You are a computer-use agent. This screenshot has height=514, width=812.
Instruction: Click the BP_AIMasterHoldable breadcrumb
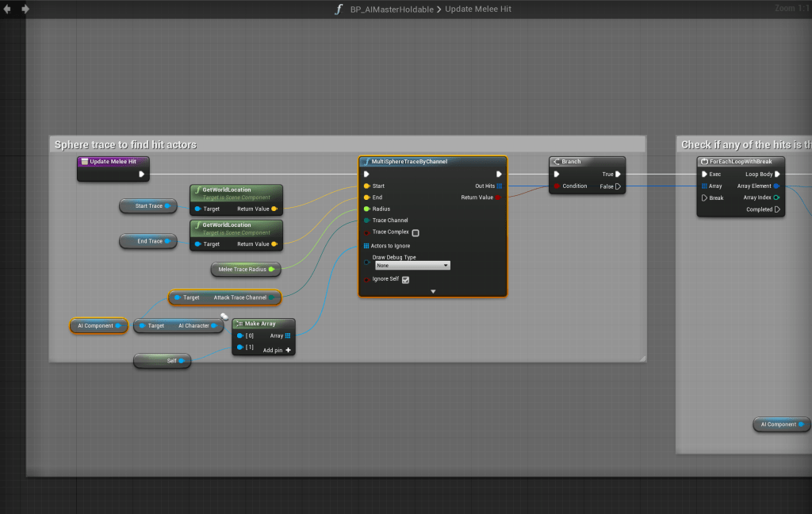(391, 9)
